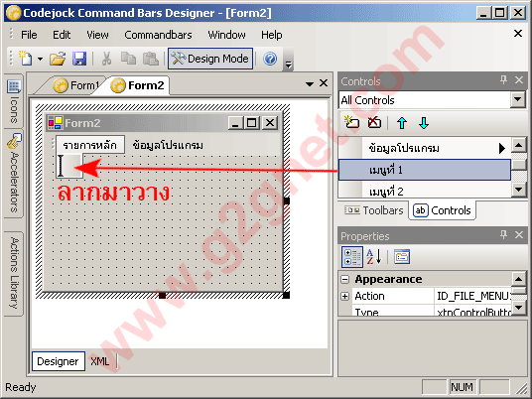Toggle Design Mode button
Image resolution: width=532 pixels, height=399 pixels.
pyautogui.click(x=210, y=59)
